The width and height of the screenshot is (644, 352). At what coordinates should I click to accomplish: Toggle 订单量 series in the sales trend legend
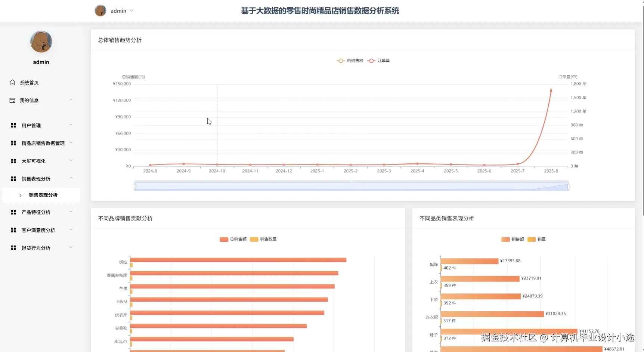[378, 61]
